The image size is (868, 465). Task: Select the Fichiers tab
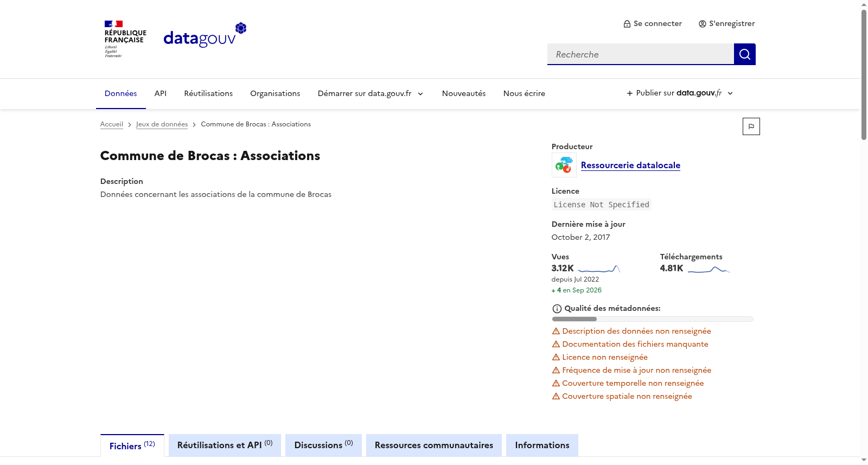coord(132,445)
